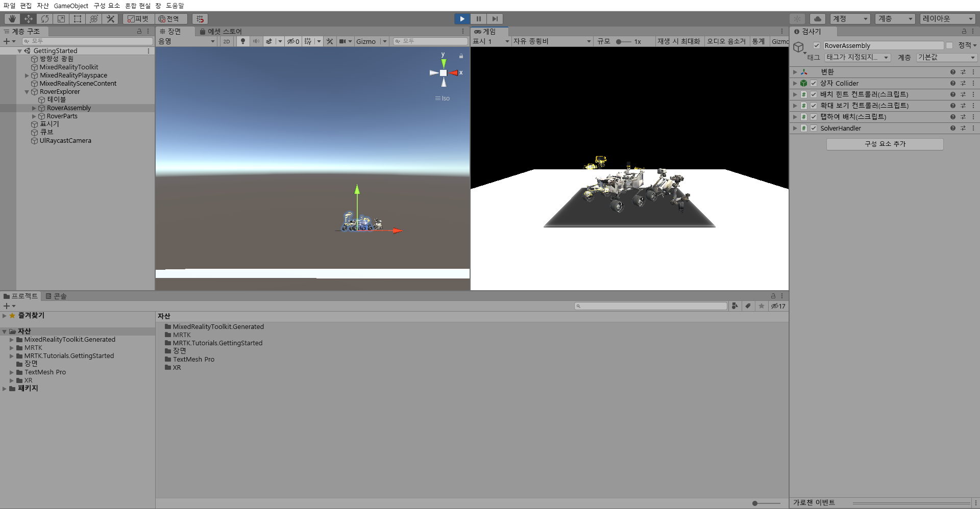The image size is (980, 509).
Task: Toggle grid snapping icon in toolbar
Action: tap(200, 19)
